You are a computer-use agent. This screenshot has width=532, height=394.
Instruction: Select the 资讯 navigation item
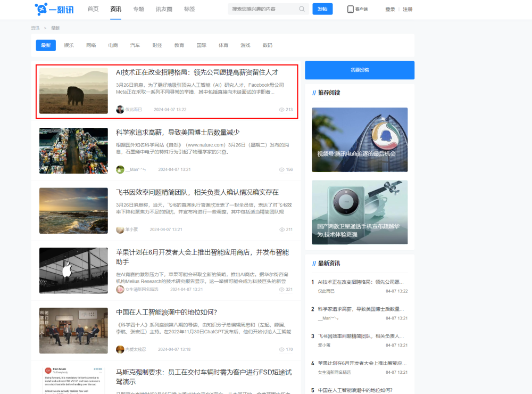click(x=115, y=9)
